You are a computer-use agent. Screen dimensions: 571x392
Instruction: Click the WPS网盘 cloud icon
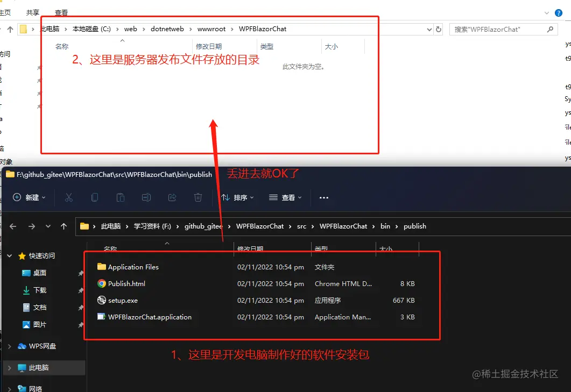(22, 346)
